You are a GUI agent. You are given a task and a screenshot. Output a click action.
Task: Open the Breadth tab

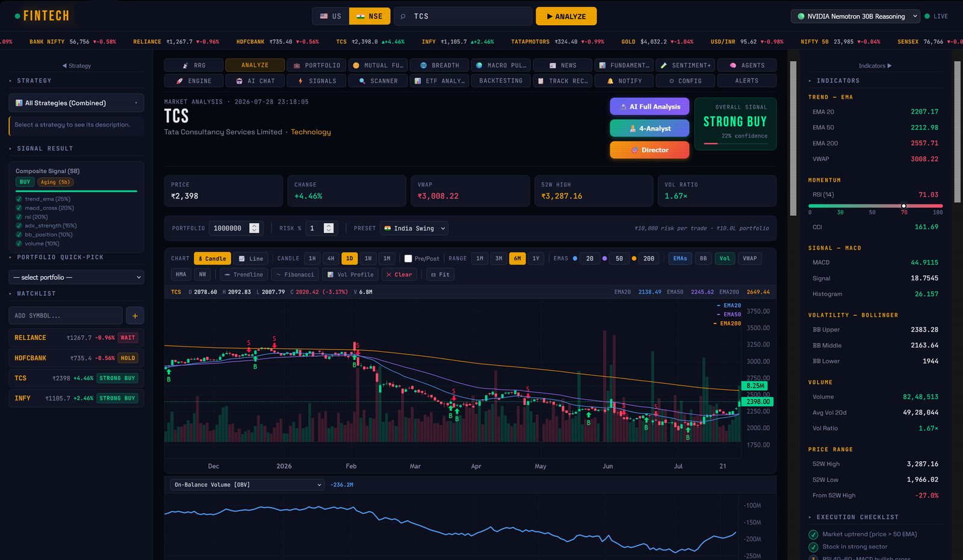coord(440,65)
